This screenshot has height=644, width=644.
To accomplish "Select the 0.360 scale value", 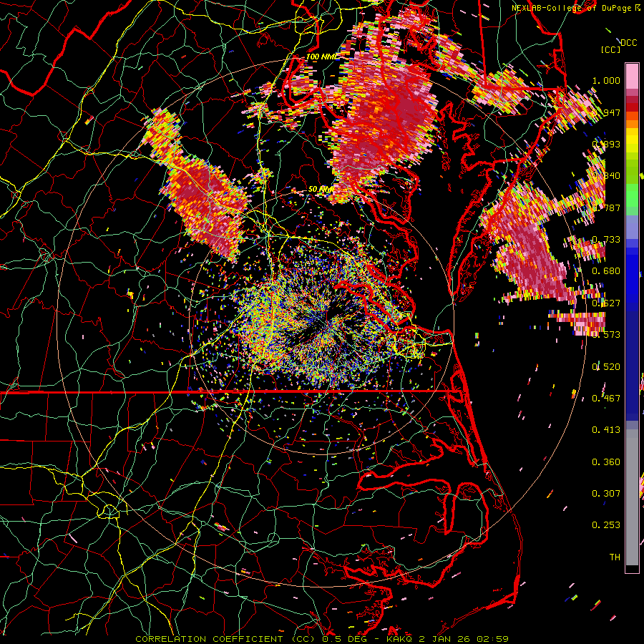I will (x=606, y=462).
